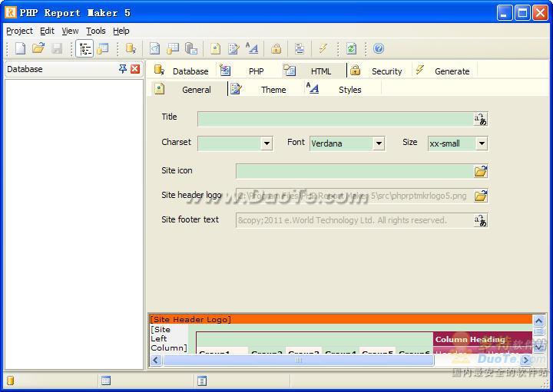Pin the Database panel with the pushpin icon
553x392 pixels.
click(122, 69)
